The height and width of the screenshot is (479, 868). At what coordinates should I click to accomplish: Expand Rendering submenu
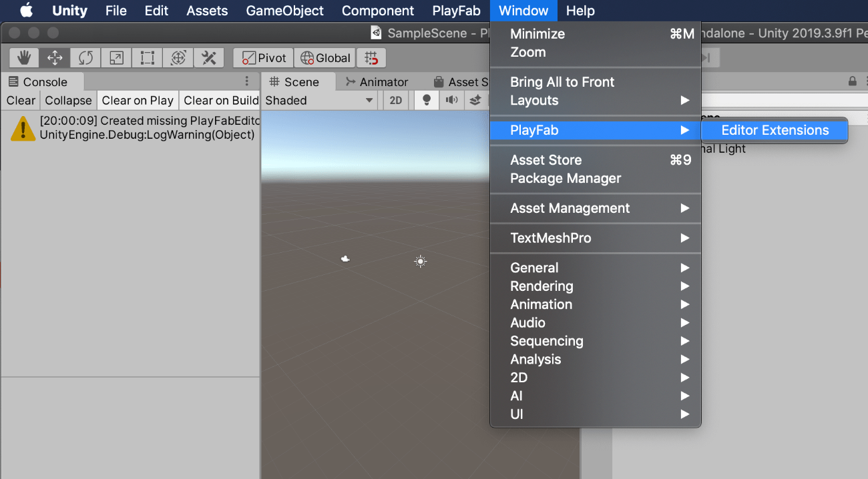point(596,286)
